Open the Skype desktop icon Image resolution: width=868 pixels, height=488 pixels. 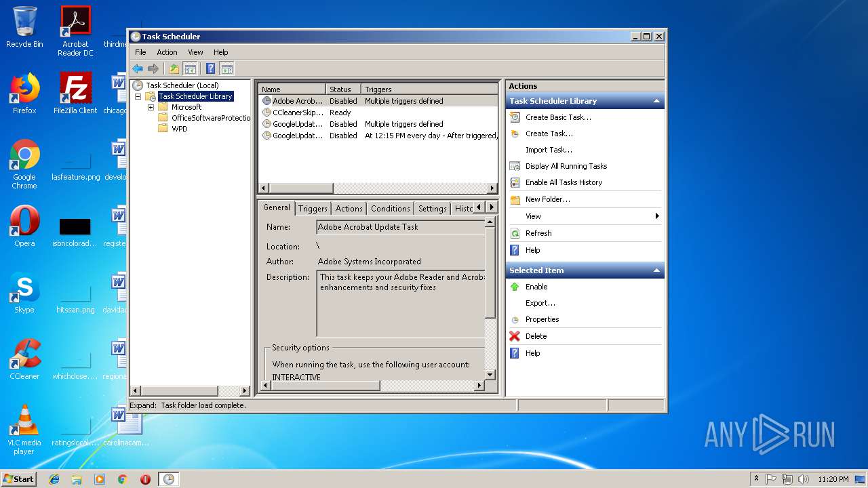(x=24, y=293)
